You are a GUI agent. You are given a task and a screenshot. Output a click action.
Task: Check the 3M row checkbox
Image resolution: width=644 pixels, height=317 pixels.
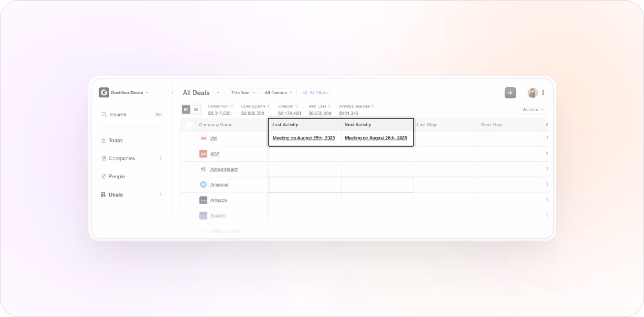[x=189, y=138]
